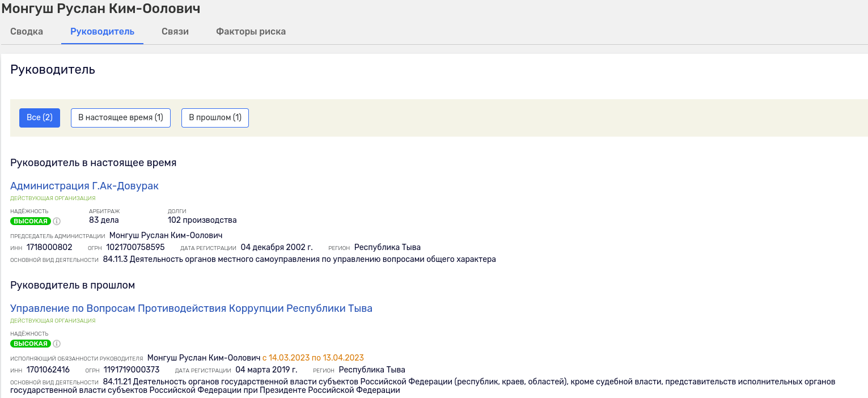Open info icon beside Ак-Довурак reliability badge
This screenshot has height=398, width=868.
point(57,221)
